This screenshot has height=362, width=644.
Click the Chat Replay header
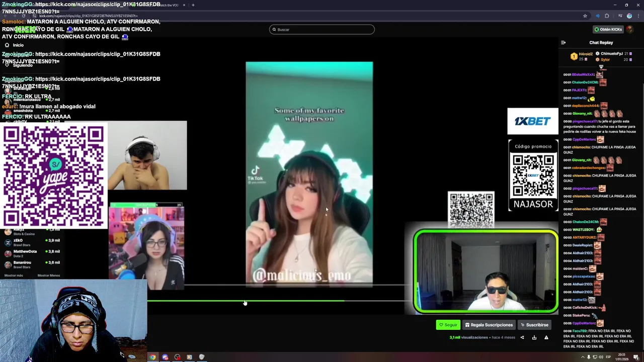pos(601,43)
